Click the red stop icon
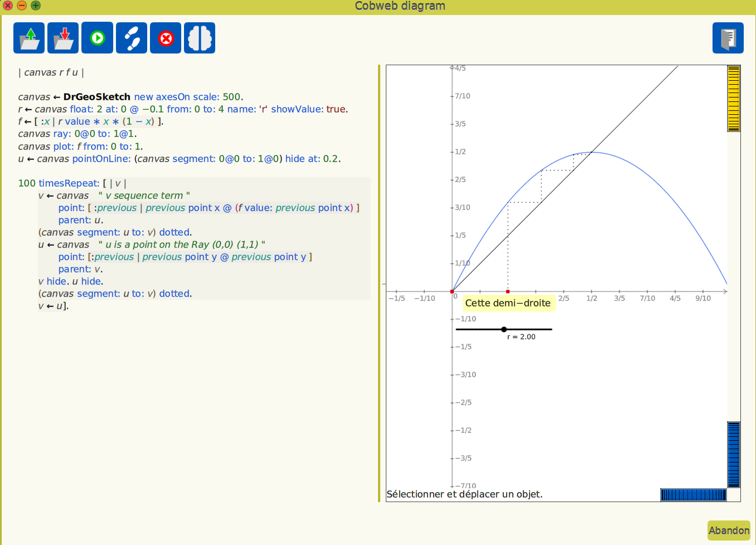This screenshot has height=545, width=756. (x=166, y=38)
